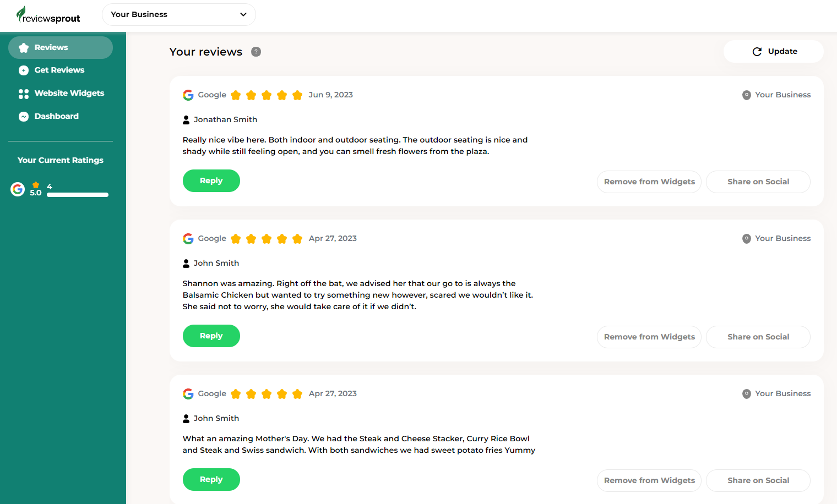Viewport: 837px width, 504px height.
Task: Click the Google rating icon in sidebar
Action: (x=18, y=189)
